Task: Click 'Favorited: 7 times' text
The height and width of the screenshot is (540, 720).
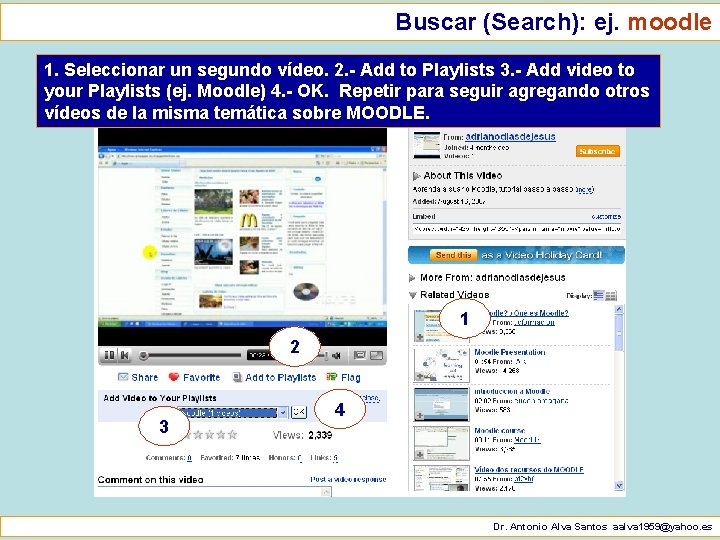Action: click(230, 458)
